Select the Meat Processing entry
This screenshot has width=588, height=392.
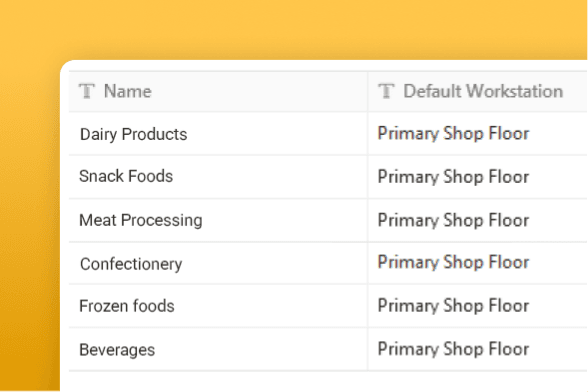pos(141,220)
